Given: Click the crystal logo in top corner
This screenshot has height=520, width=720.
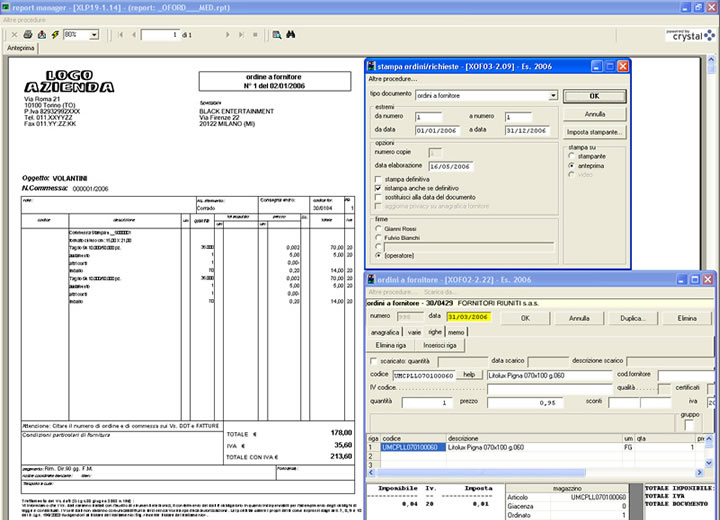Looking at the screenshot, I should pyautogui.click(x=690, y=34).
